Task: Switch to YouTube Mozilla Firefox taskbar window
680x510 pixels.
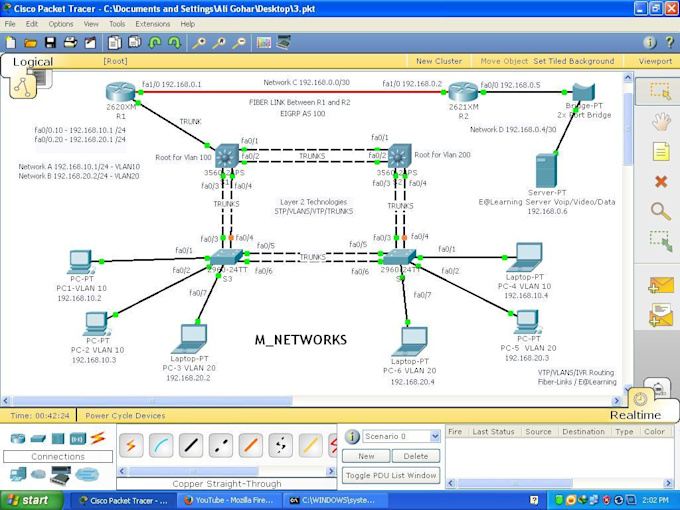Action: pyautogui.click(x=230, y=500)
